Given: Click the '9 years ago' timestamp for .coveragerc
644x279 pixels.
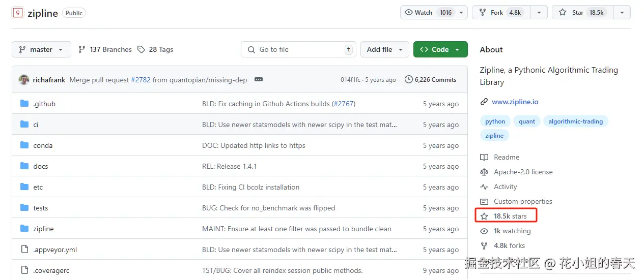Looking at the screenshot, I should (441, 270).
